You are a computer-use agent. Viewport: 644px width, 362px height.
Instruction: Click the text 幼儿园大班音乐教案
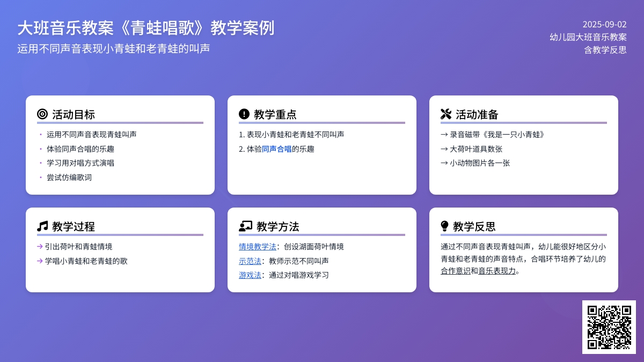pos(588,37)
